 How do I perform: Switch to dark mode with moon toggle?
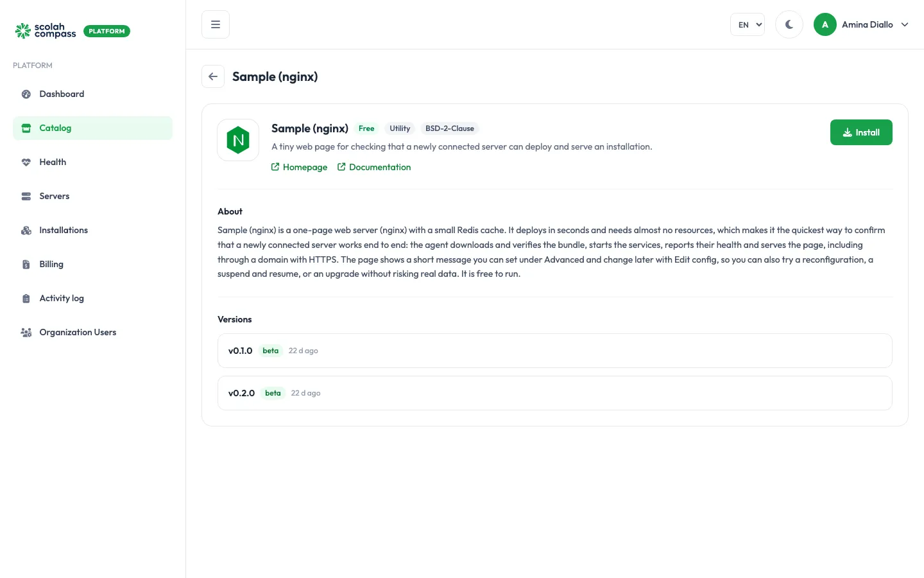coord(789,24)
